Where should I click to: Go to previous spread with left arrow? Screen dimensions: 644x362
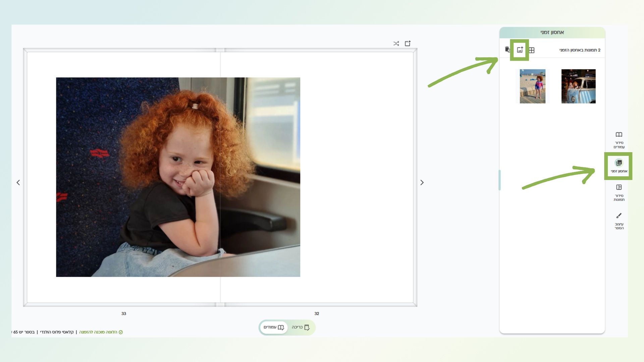coord(18,183)
